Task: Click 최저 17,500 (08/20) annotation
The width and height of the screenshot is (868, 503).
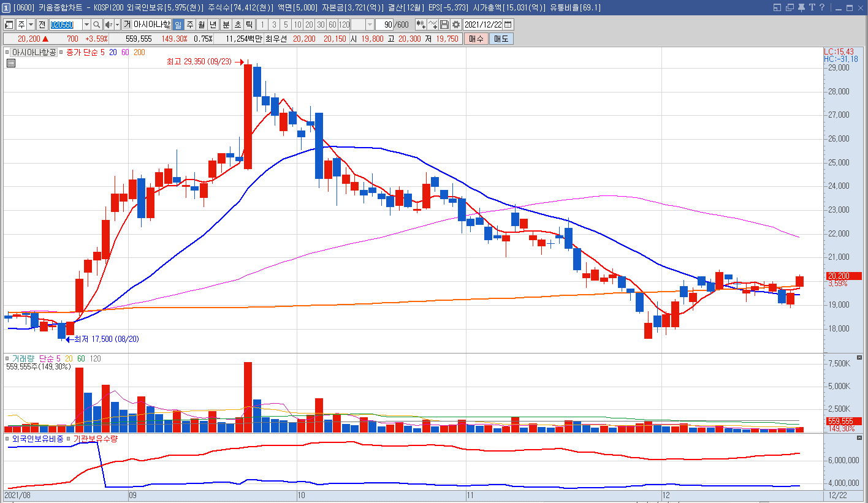Action: coord(106,339)
